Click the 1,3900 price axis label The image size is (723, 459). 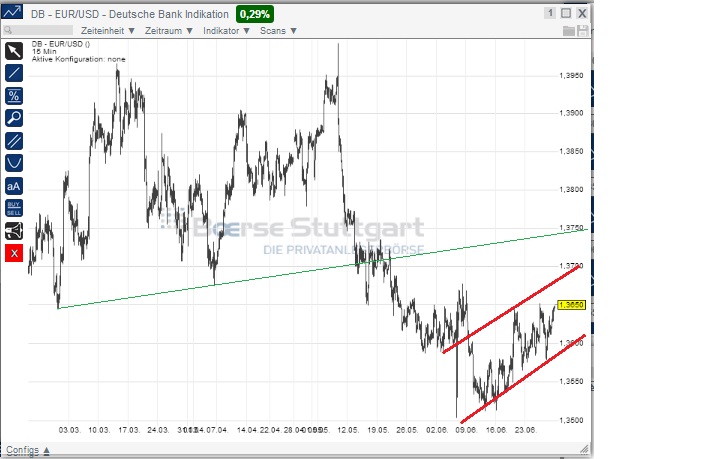tap(571, 113)
